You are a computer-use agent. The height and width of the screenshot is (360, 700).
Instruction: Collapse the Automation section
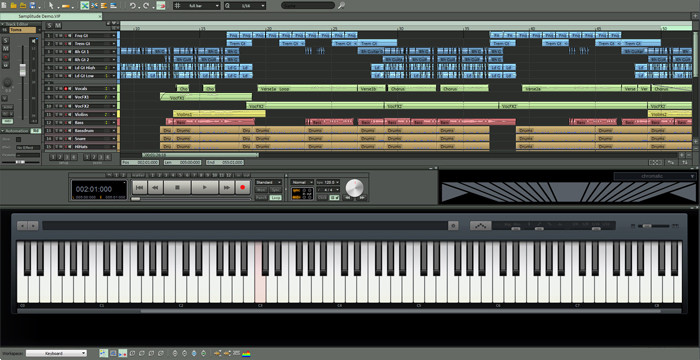3,131
